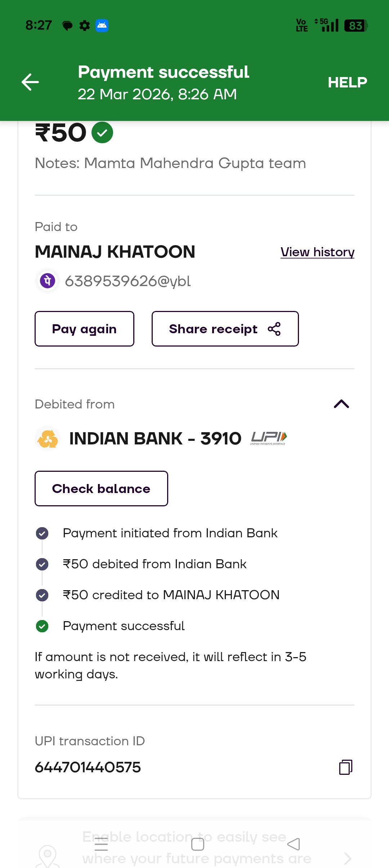Tap the green Payment successful step checkmark
This screenshot has width=389, height=868.
(x=42, y=626)
